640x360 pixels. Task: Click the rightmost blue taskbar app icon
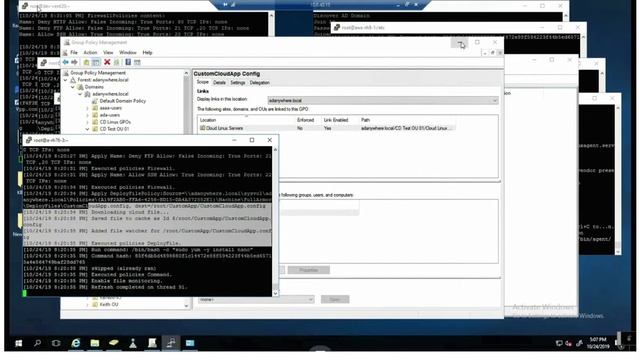tap(190, 343)
